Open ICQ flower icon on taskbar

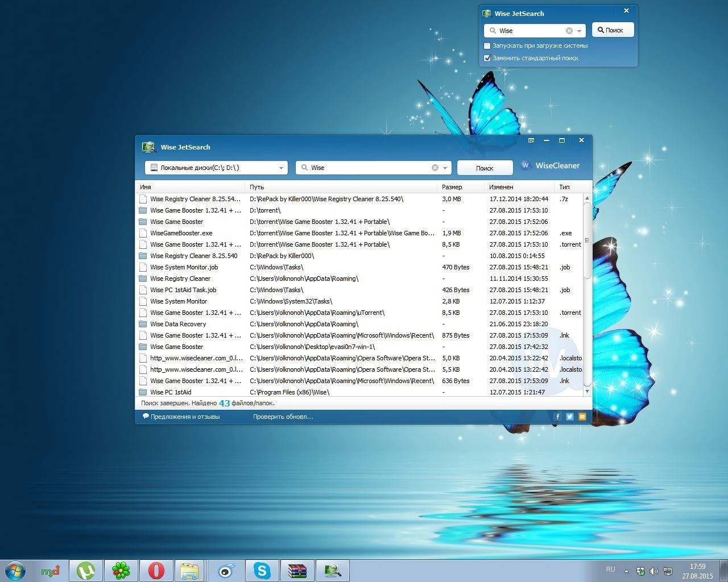coord(121,571)
